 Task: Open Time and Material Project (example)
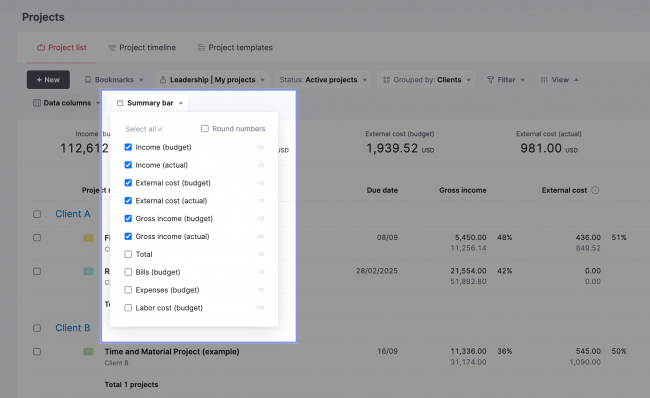coord(172,352)
